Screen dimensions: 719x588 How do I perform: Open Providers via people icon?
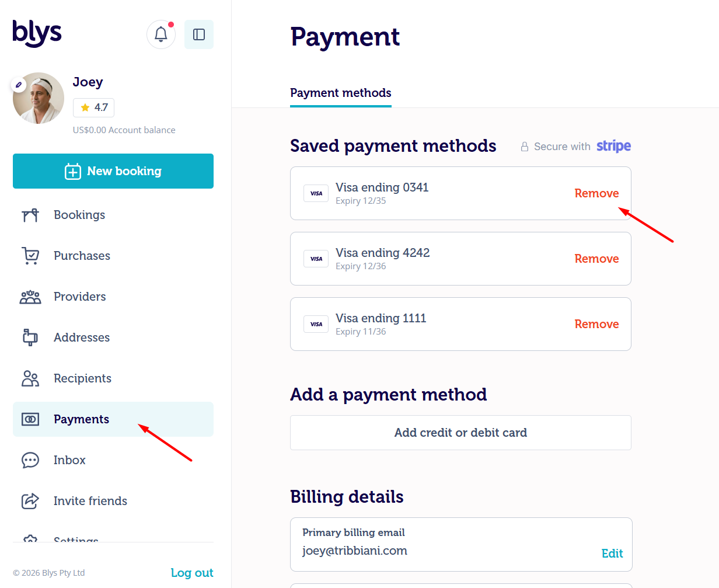point(30,297)
